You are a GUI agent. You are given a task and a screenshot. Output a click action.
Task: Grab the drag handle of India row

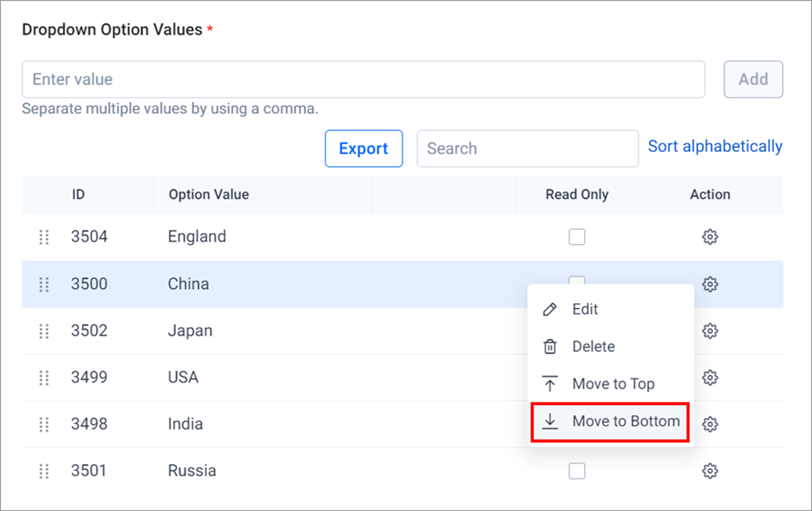click(x=44, y=424)
